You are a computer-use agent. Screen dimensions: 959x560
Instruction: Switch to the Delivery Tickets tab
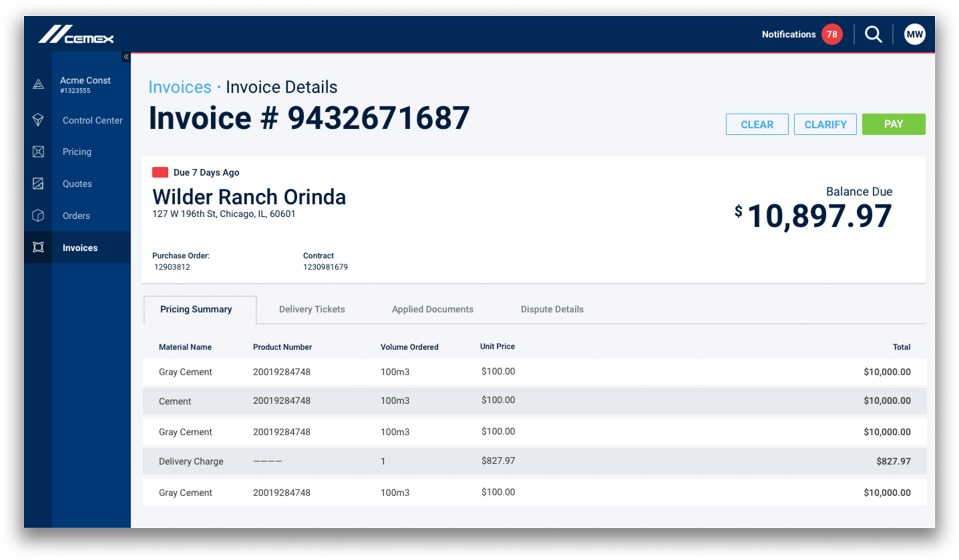(311, 309)
